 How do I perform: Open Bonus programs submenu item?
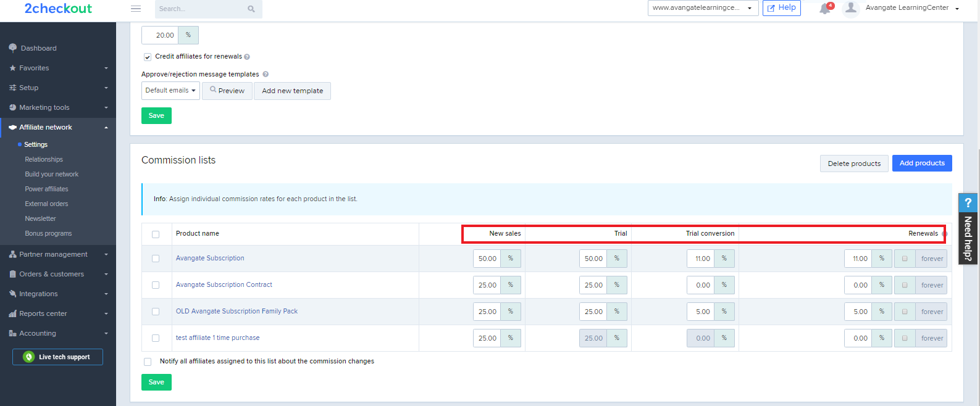click(48, 233)
